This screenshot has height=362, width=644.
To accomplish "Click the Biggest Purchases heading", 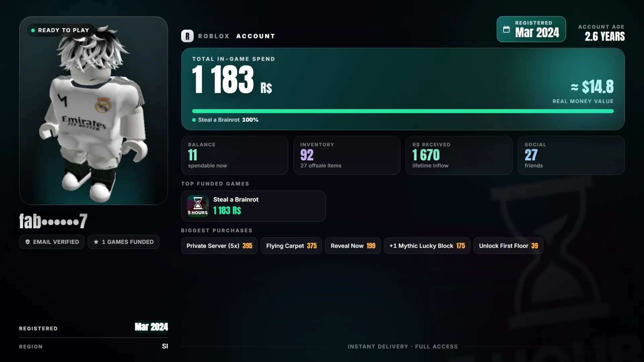I will [217, 231].
